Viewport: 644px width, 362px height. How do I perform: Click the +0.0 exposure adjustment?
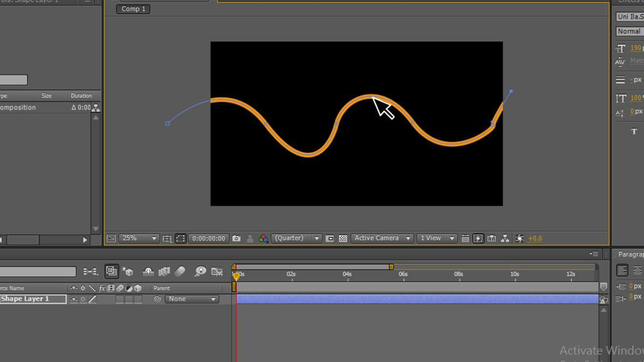[535, 238]
